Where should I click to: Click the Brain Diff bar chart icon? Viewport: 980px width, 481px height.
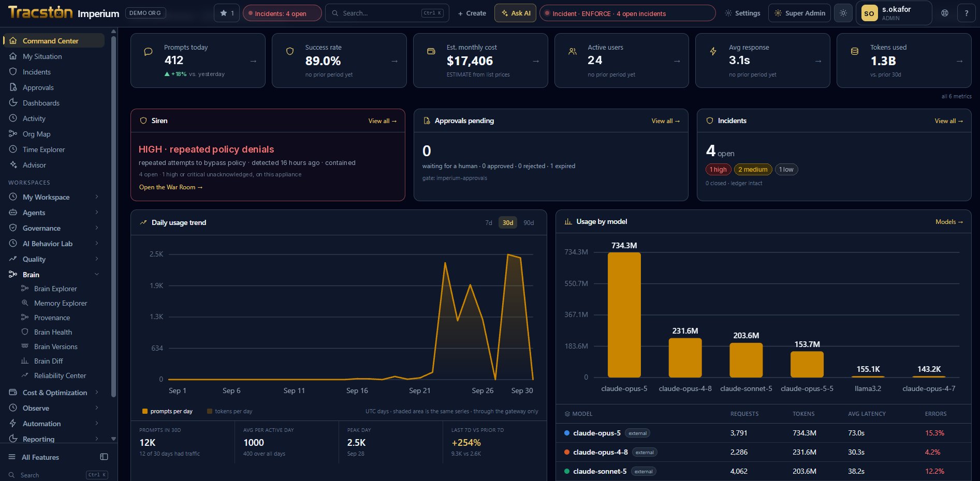[x=24, y=361]
